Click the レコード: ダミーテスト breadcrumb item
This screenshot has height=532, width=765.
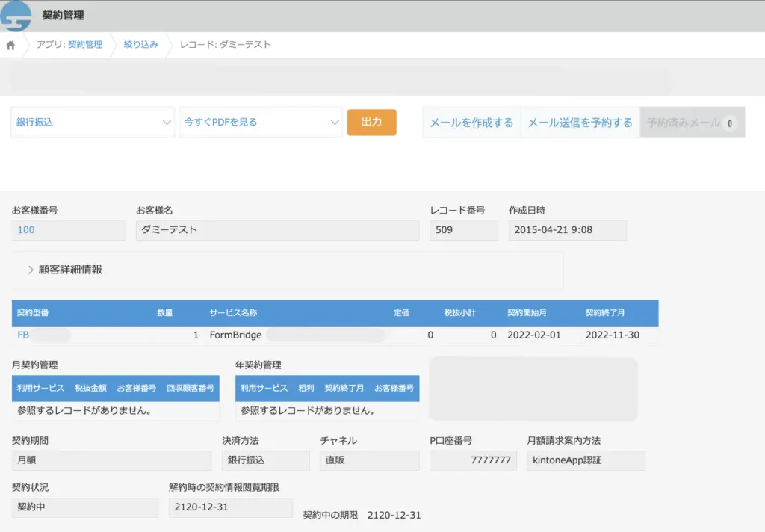point(225,45)
